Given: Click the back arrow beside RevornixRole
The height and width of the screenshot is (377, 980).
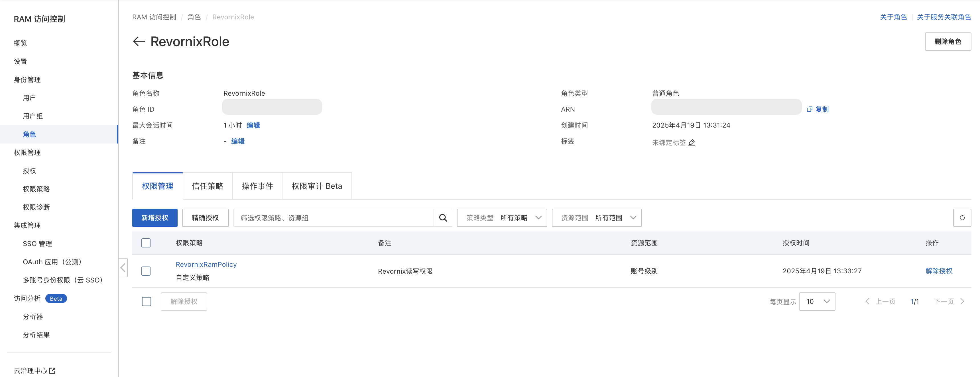Looking at the screenshot, I should coord(139,41).
